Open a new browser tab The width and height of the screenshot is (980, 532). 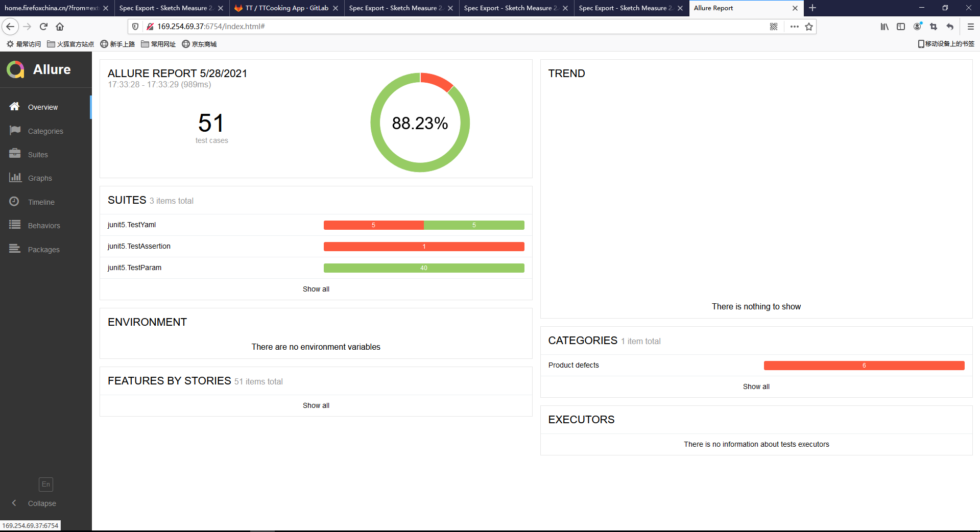pyautogui.click(x=812, y=8)
